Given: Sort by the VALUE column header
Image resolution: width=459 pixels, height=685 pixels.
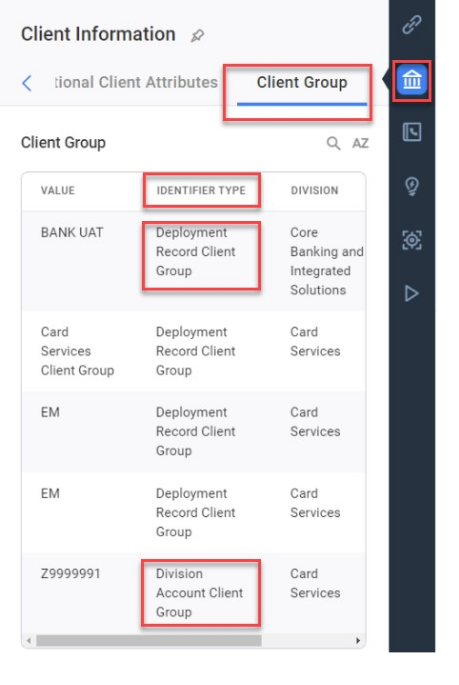Looking at the screenshot, I should click(x=58, y=190).
